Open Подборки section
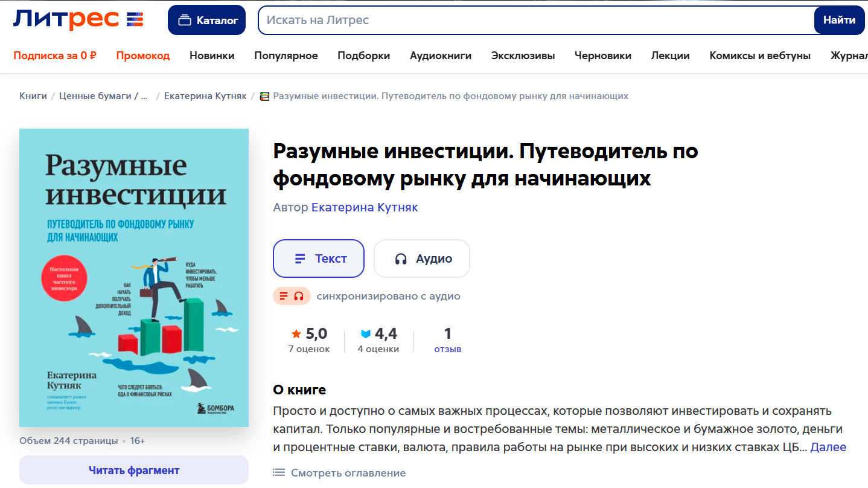 click(364, 56)
